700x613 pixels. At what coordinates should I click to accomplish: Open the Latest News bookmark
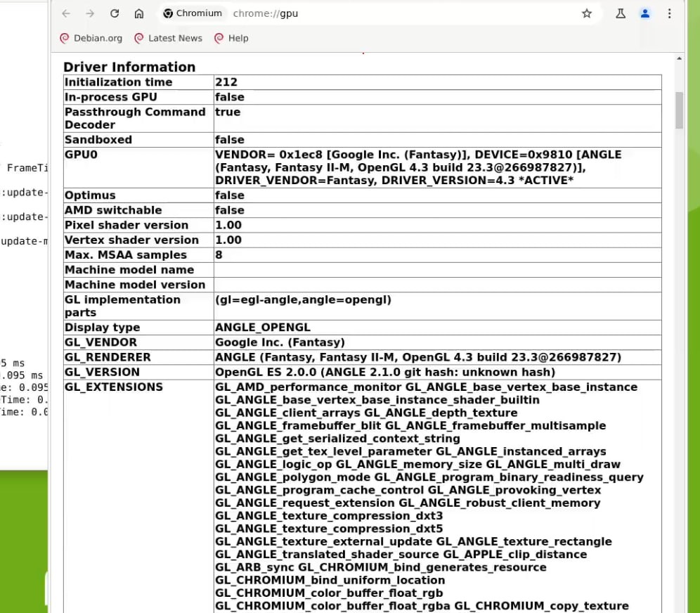click(x=168, y=38)
